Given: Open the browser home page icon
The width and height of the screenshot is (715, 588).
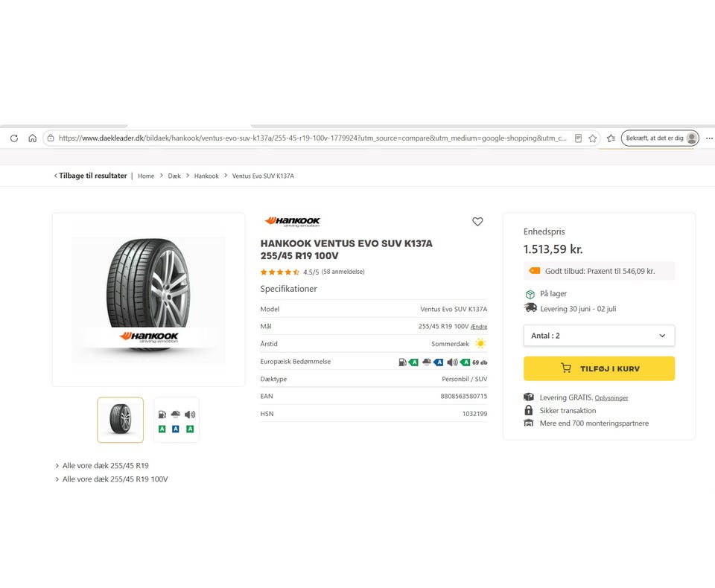Looking at the screenshot, I should tap(32, 138).
